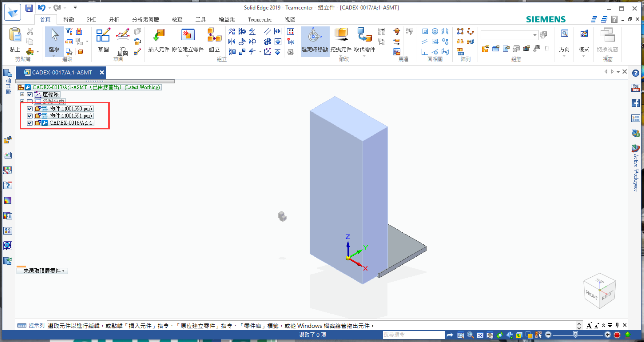
Task: Open the 草圖 sketch tool
Action: pos(103,35)
